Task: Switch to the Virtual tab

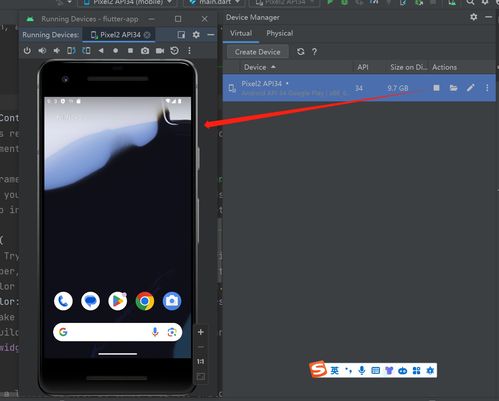Action: point(241,33)
